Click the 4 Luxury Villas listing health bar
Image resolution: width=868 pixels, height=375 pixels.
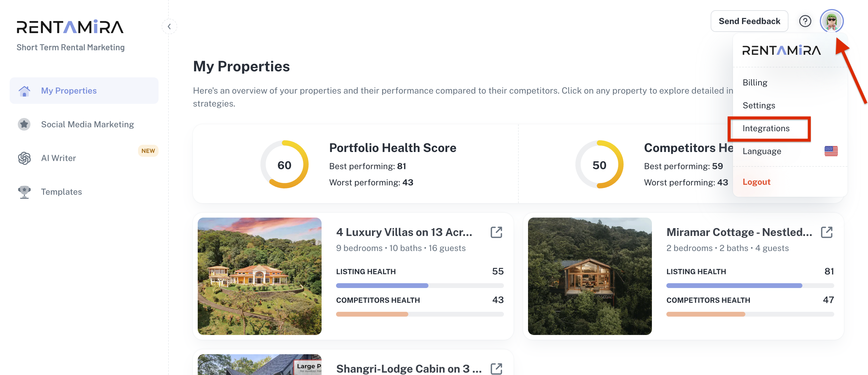pyautogui.click(x=420, y=286)
